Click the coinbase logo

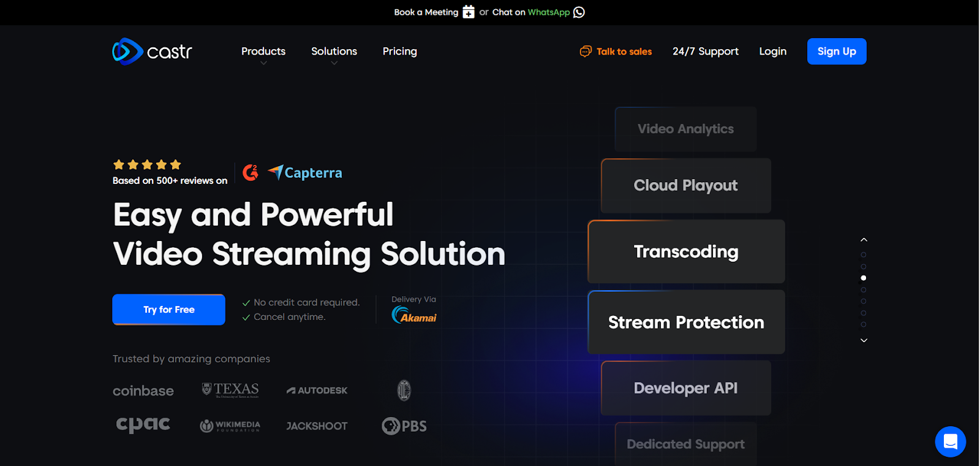point(143,391)
